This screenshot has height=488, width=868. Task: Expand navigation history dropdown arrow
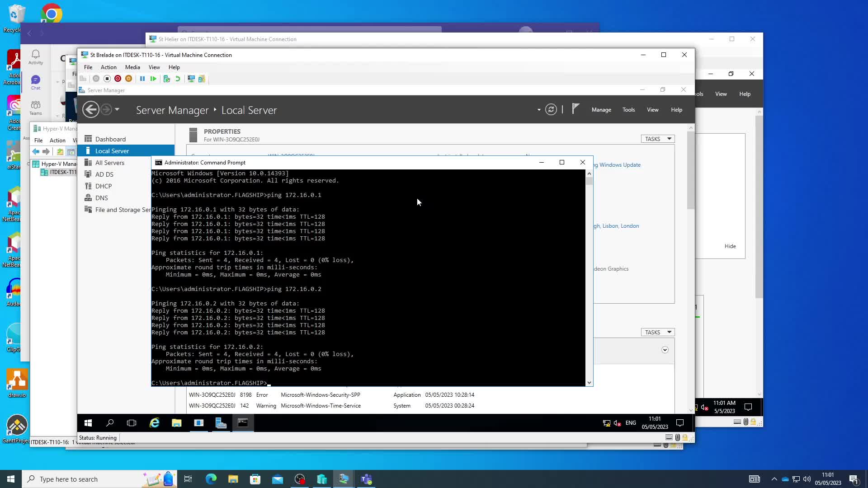point(117,109)
